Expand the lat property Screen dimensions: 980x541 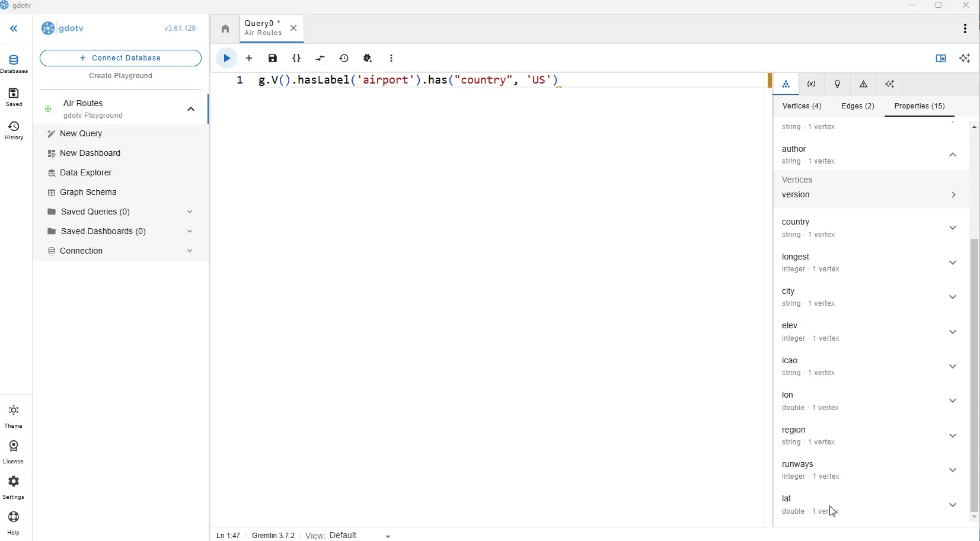953,505
